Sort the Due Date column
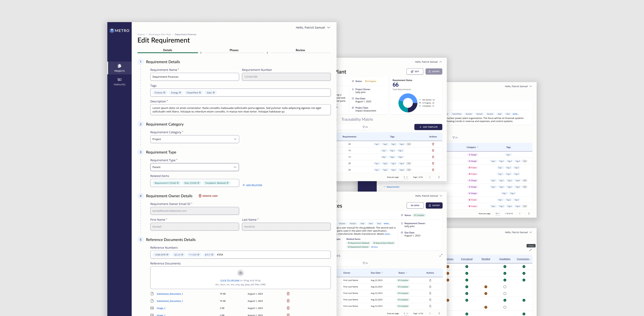The width and height of the screenshot is (644, 316). coord(376,273)
